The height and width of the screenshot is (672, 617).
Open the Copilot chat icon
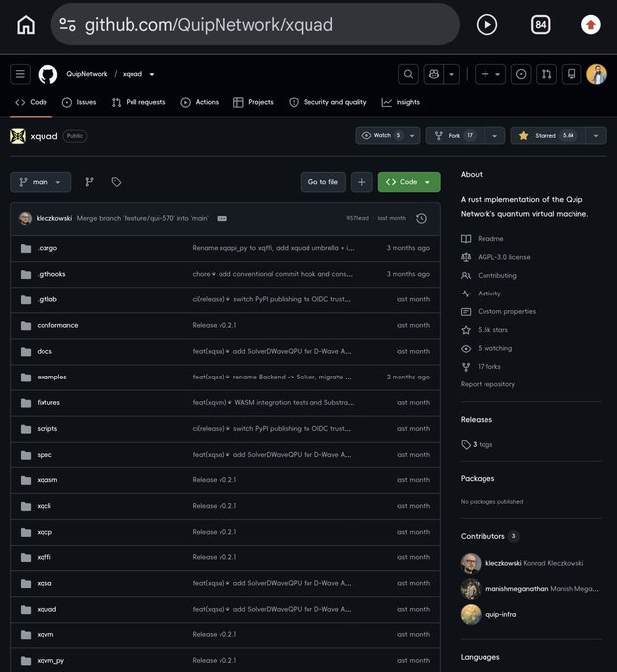433,74
